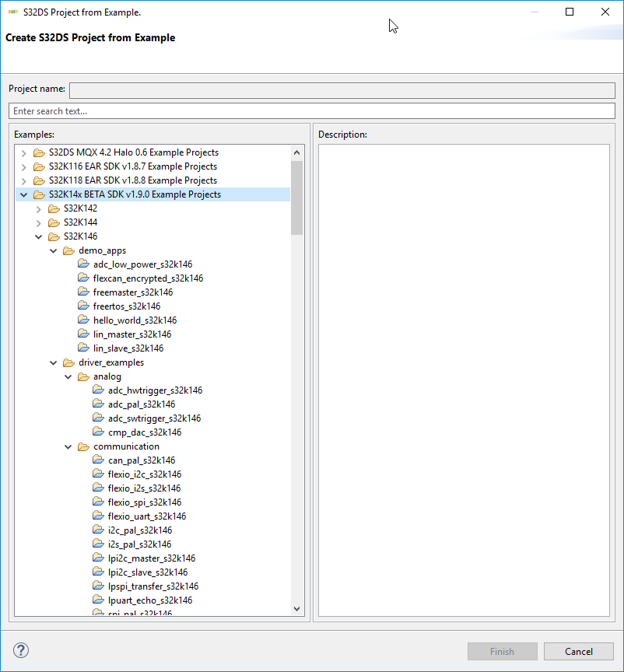Select the driver_examples row label
This screenshot has height=672, width=624.
[x=111, y=362]
